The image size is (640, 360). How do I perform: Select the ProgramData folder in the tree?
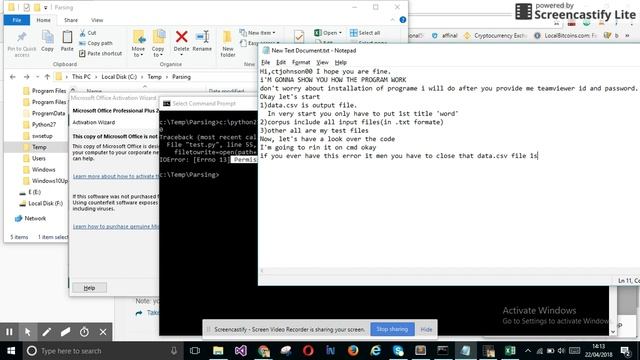point(48,113)
